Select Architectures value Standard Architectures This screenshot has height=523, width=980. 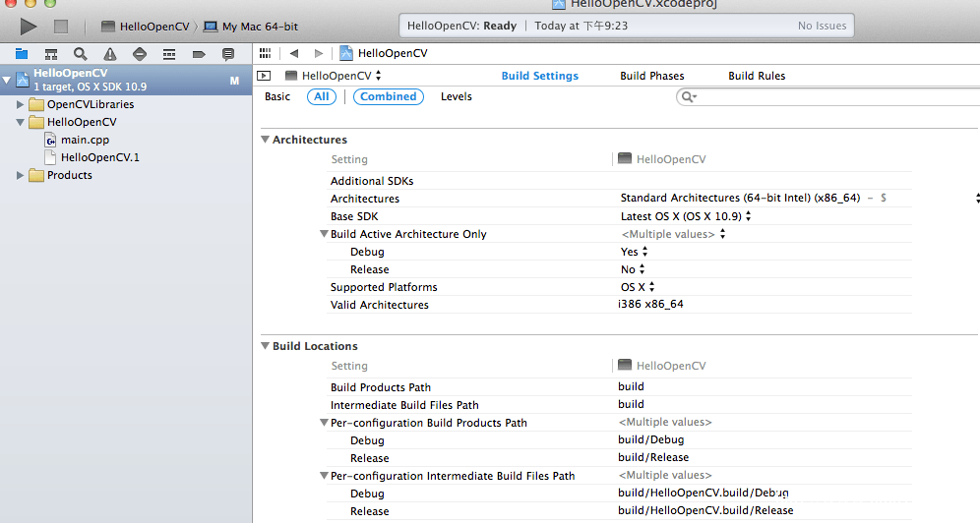click(x=740, y=198)
